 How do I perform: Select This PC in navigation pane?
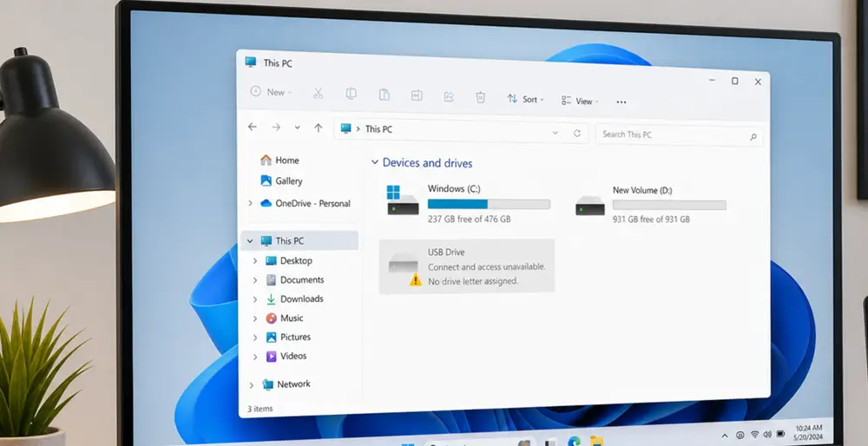[300, 240]
